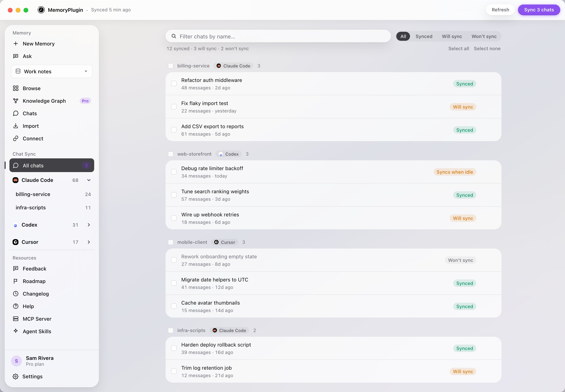Click the Codex icon in sidebar
The width and height of the screenshot is (565, 392).
coord(15,225)
